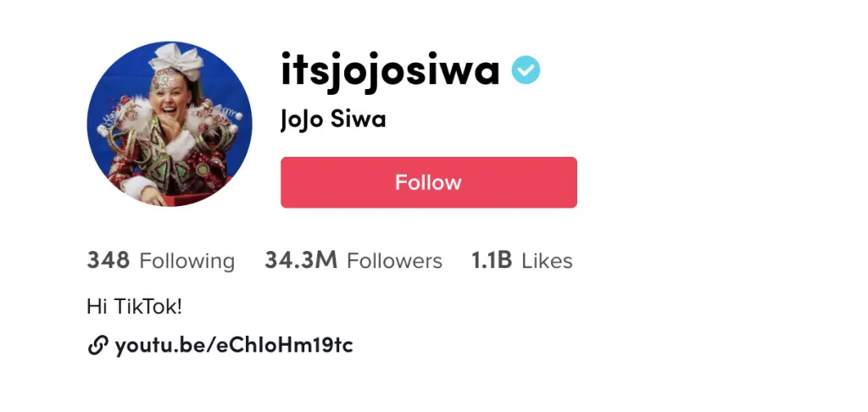Open the Following list label
Image resolution: width=868 pixels, height=412 pixels.
186,261
